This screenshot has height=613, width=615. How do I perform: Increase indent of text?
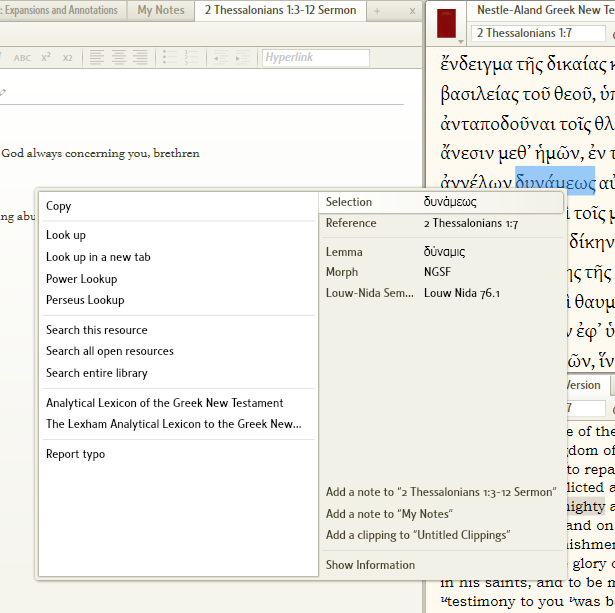point(243,57)
